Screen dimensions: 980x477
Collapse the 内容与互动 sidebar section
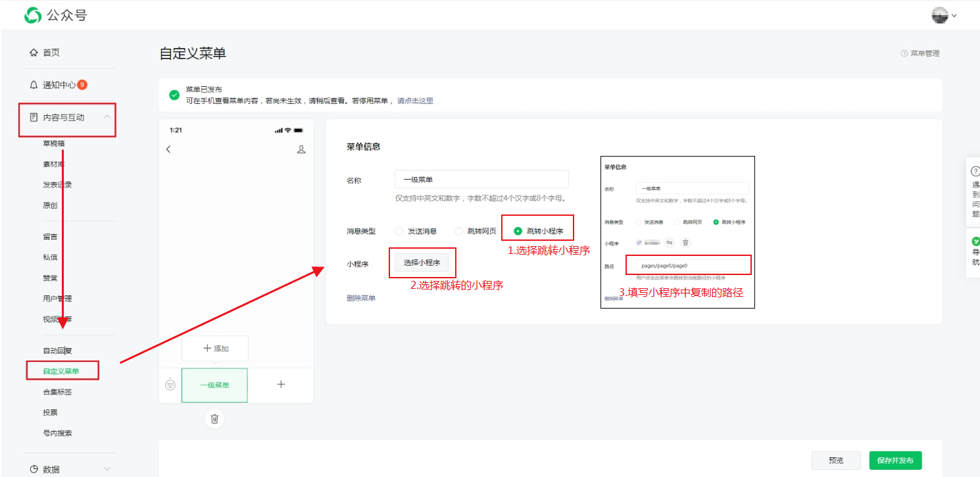tap(107, 117)
